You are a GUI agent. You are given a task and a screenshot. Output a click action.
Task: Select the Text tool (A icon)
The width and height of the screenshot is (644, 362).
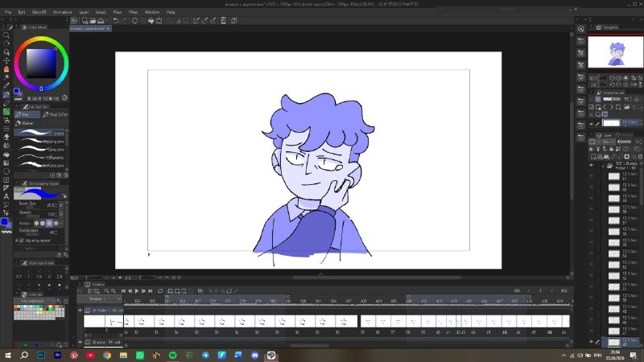[x=6, y=196]
